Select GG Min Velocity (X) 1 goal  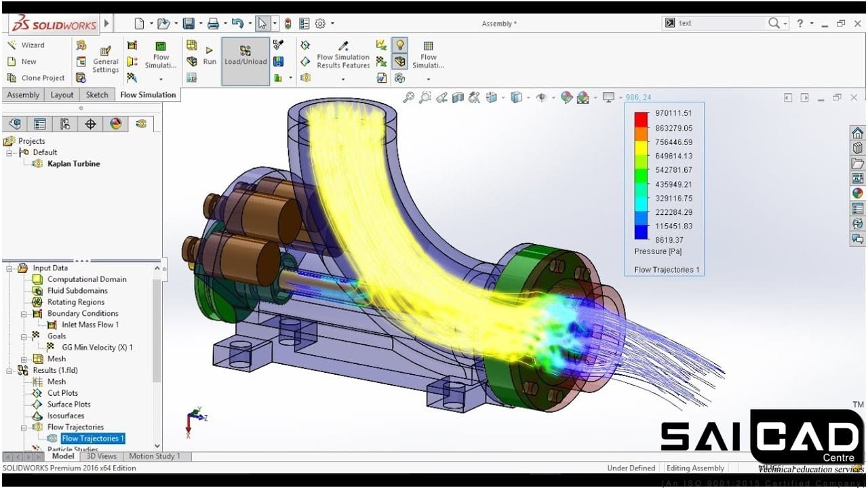97,348
